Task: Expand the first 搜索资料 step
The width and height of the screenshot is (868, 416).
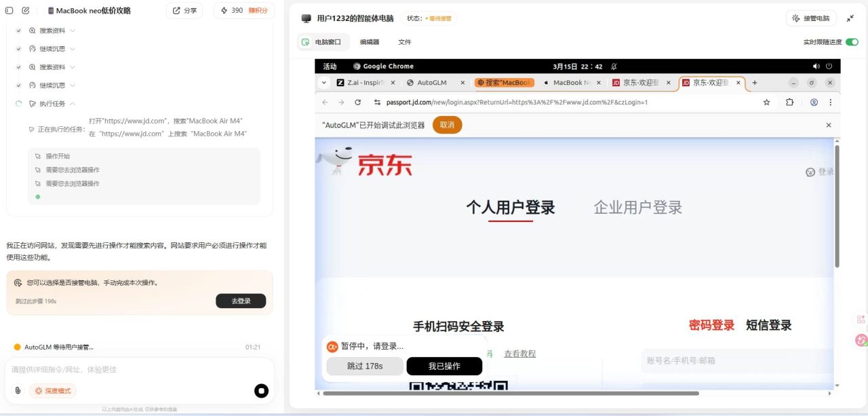Action: 73,31
